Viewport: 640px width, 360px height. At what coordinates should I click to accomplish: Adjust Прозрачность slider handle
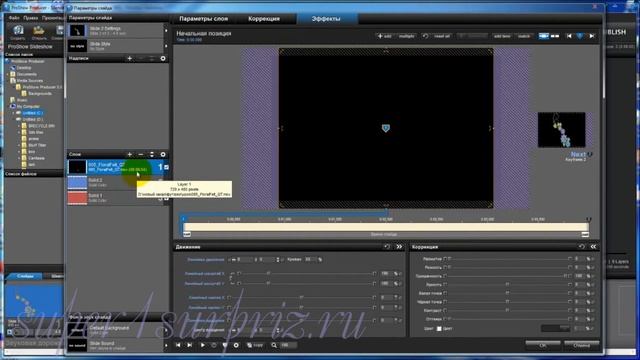coord(565,276)
